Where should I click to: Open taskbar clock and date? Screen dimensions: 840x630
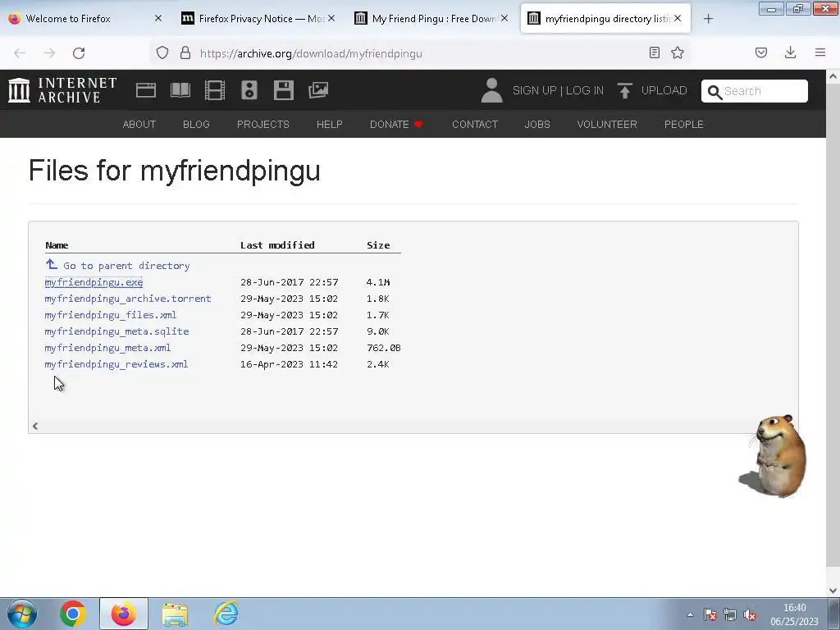794,614
